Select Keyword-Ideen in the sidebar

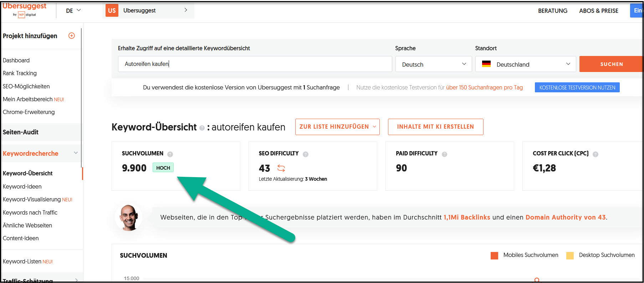point(22,186)
